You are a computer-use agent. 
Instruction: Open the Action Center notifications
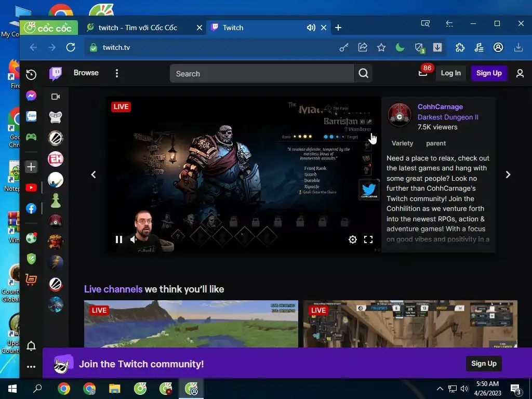pos(516,389)
